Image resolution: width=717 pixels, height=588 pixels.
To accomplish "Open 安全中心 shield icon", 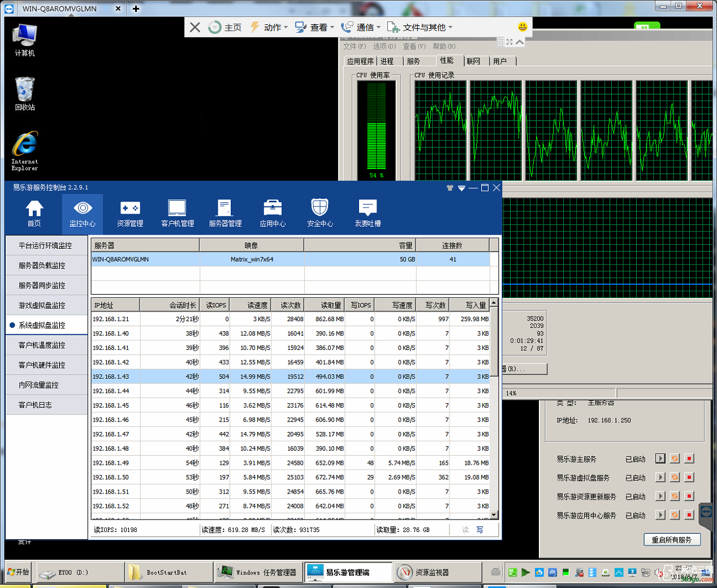I will (x=320, y=214).
